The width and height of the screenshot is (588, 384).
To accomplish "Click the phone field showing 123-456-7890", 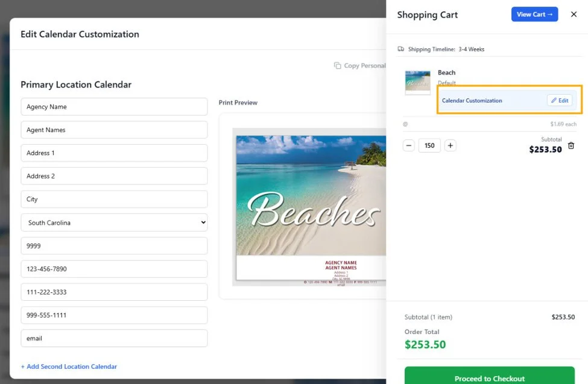I will (x=114, y=269).
